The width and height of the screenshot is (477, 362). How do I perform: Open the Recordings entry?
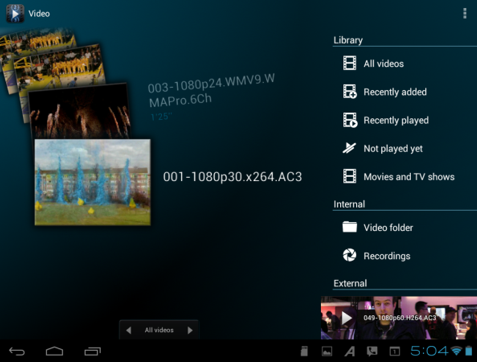(405, 256)
